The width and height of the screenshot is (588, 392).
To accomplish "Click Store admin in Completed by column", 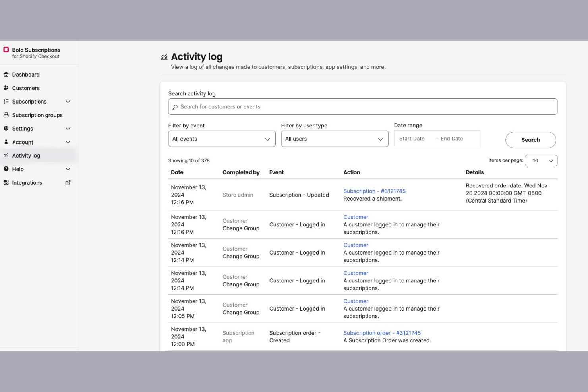I will [x=238, y=195].
